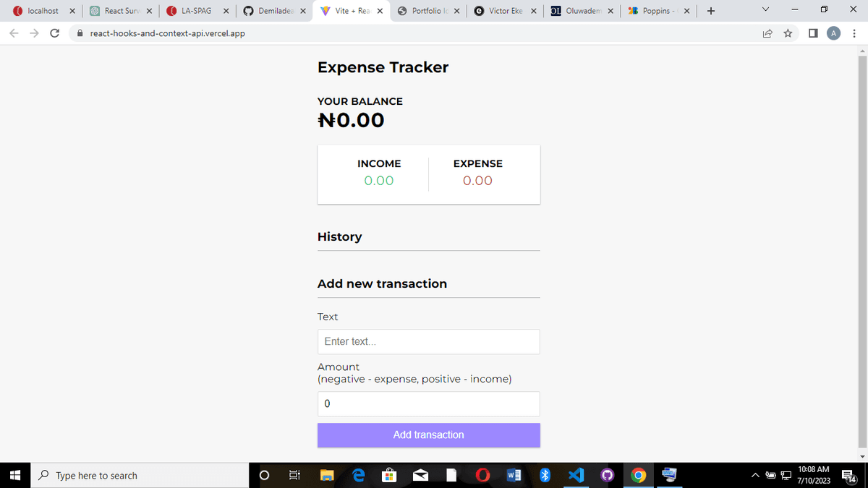
Task: Go back using the navigation arrow
Action: (x=14, y=33)
